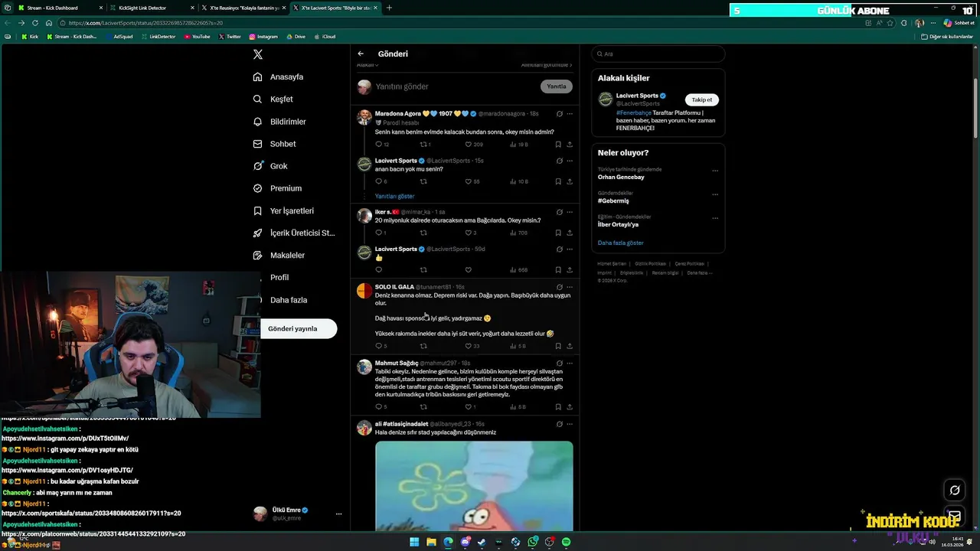Bookmark SOLO IL GALA's reply
Image resolution: width=980 pixels, height=551 pixels.
click(558, 346)
